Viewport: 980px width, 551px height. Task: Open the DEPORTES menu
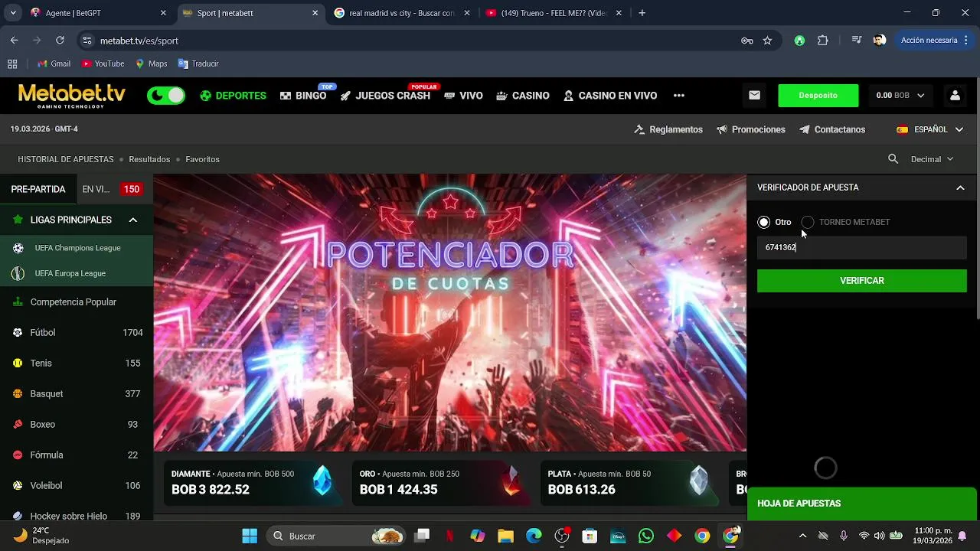(x=234, y=96)
